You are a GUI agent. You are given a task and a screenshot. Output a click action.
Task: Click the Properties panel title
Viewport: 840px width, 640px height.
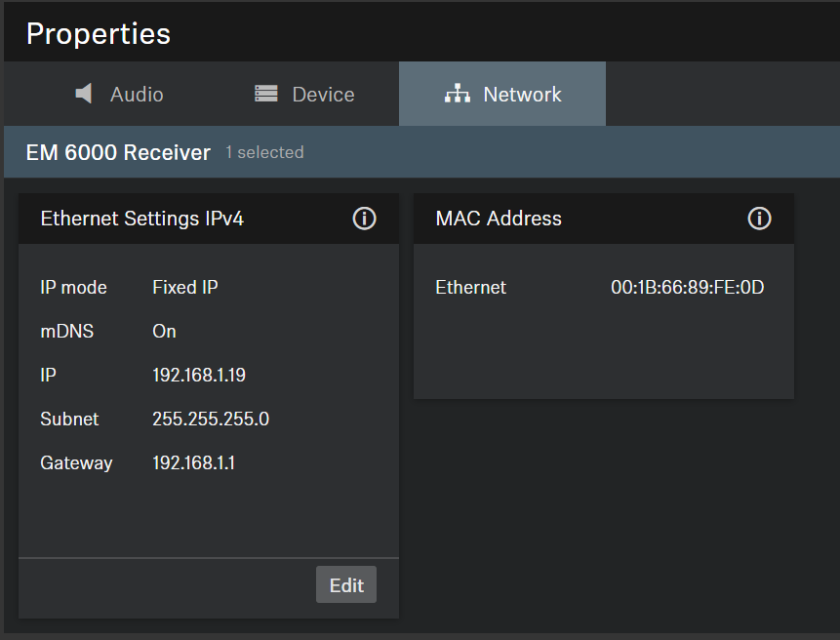(99, 33)
